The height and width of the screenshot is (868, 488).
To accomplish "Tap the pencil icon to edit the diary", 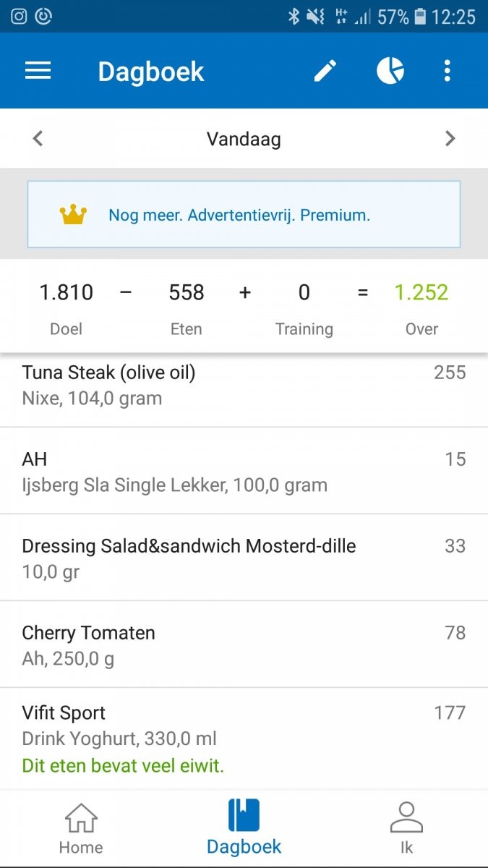I will coord(325,70).
